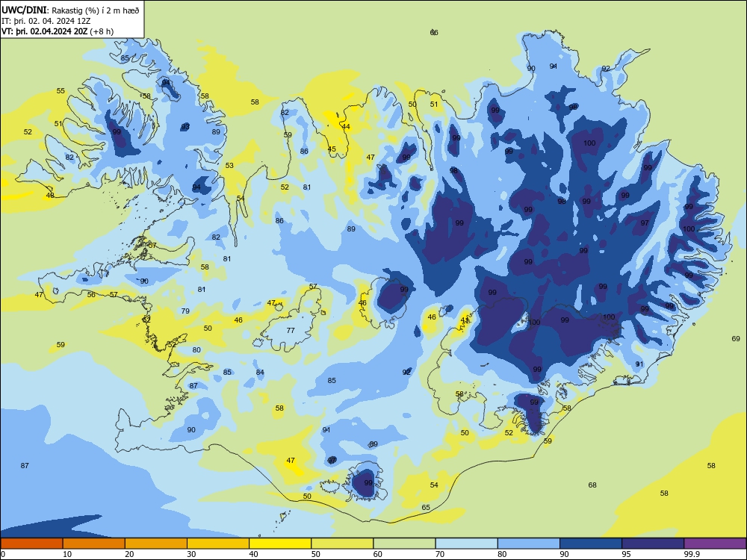
Task: Click the 0–10 dark orange legend swatch
Action: (x=31, y=544)
